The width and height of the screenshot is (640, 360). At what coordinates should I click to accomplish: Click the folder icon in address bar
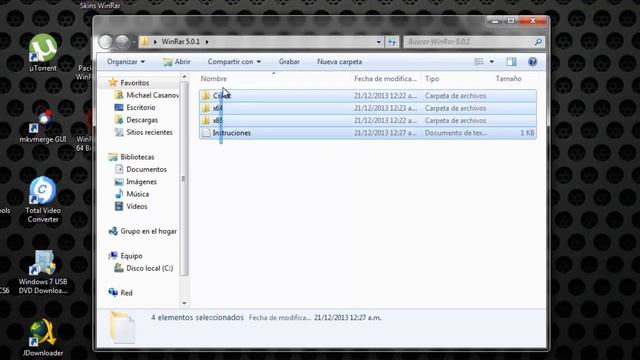pyautogui.click(x=144, y=42)
